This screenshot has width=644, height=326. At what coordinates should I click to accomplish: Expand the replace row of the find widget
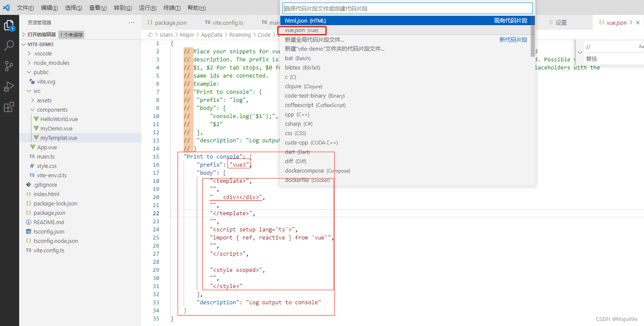point(580,52)
